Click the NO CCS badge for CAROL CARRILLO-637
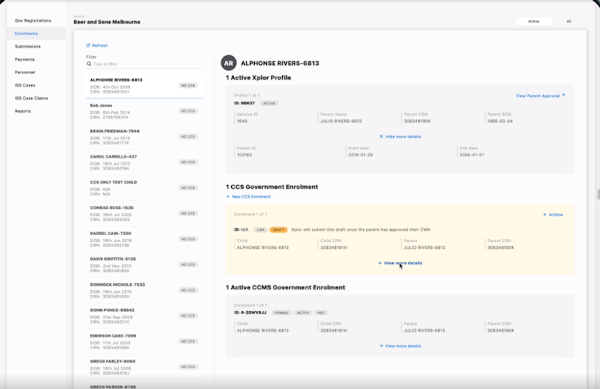Viewport: 600px width, 389px height. 188,163
